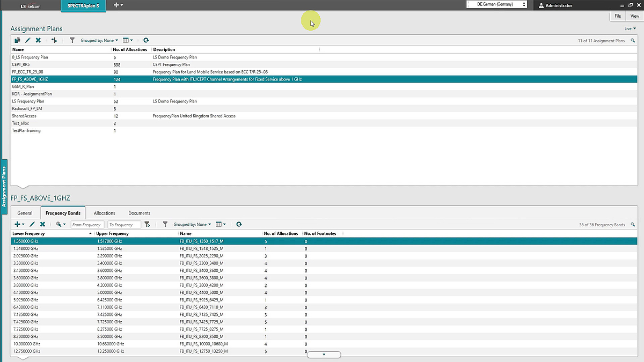644x362 pixels.
Task: Expand the bottom panel down-arrow handle
Action: [324, 354]
